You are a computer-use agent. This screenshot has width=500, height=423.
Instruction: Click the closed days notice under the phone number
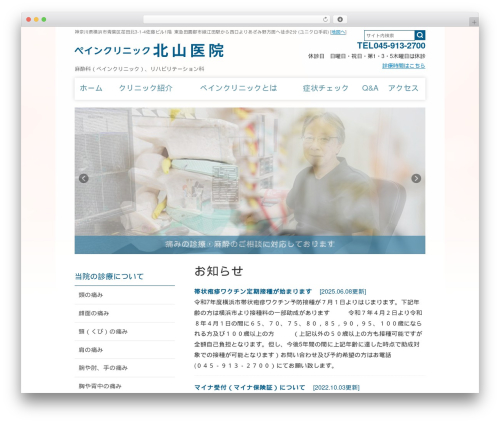366,56
